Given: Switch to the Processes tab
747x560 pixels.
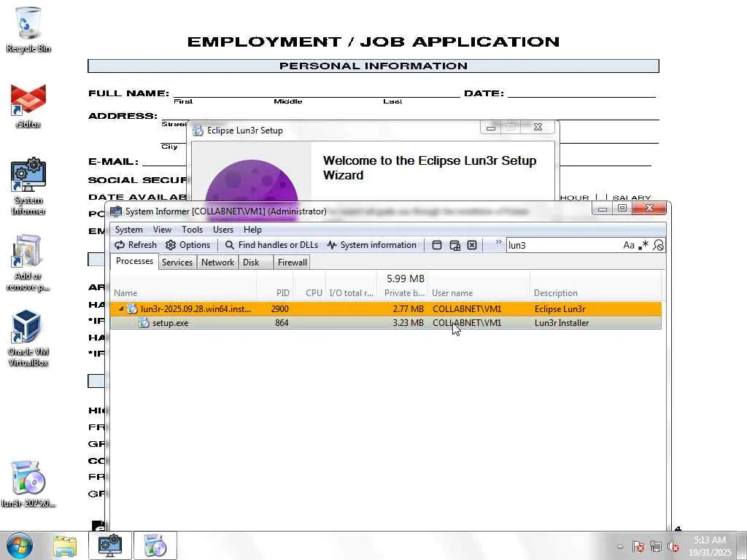Looking at the screenshot, I should 134,262.
